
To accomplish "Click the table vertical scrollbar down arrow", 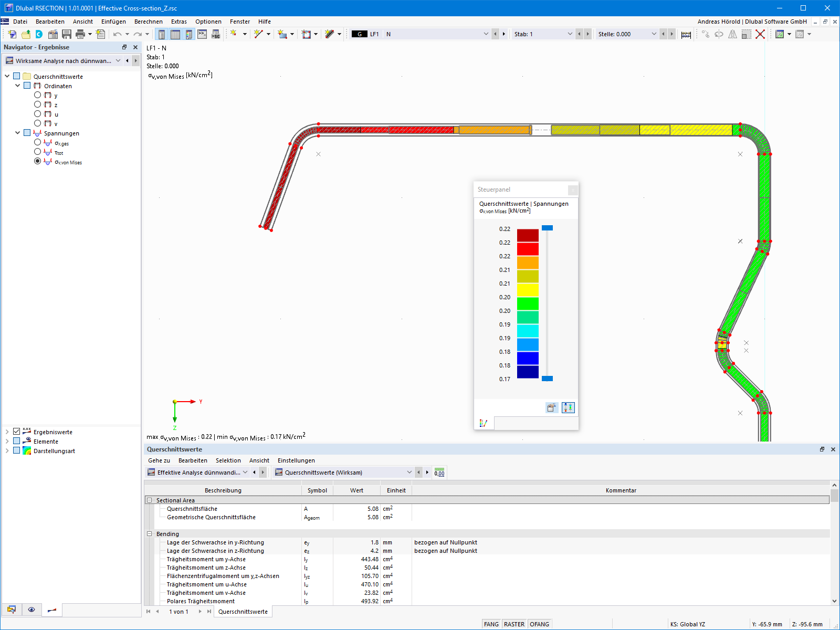I will (834, 601).
